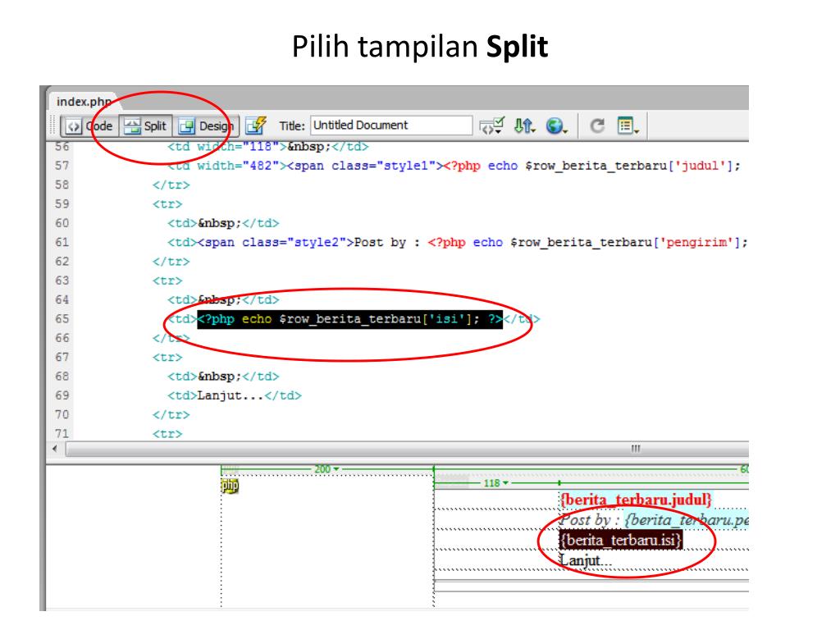Click the toolbar drag handle beside Code
840x630 pixels.
(x=53, y=126)
